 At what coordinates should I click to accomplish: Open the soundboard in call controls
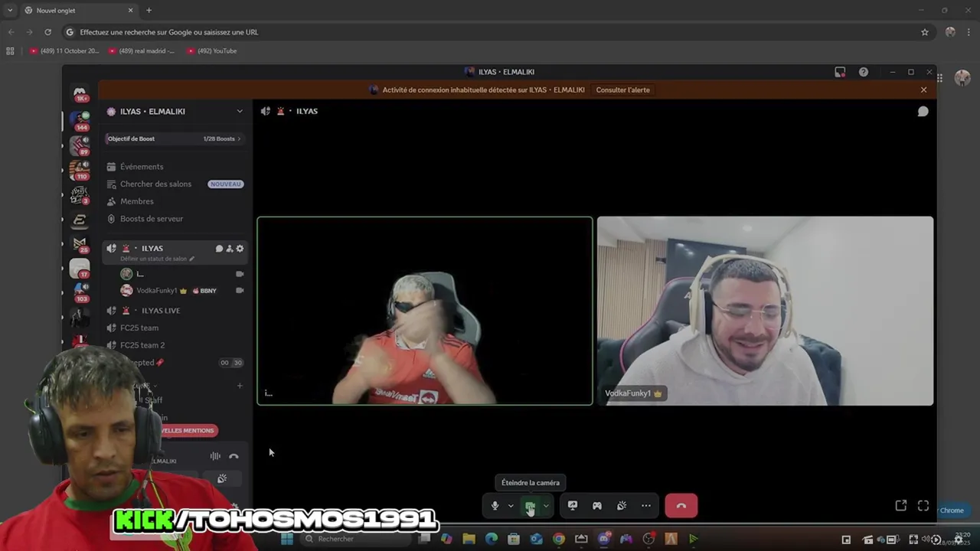(x=622, y=506)
